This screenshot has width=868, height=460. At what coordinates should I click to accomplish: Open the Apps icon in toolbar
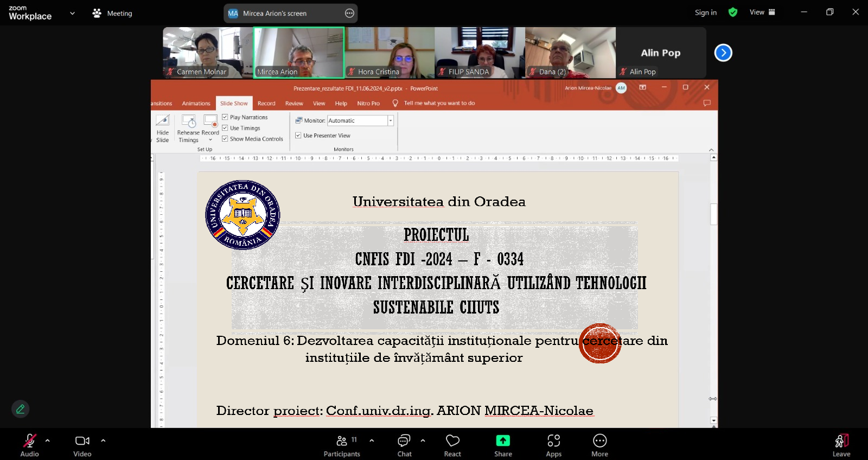click(x=553, y=440)
